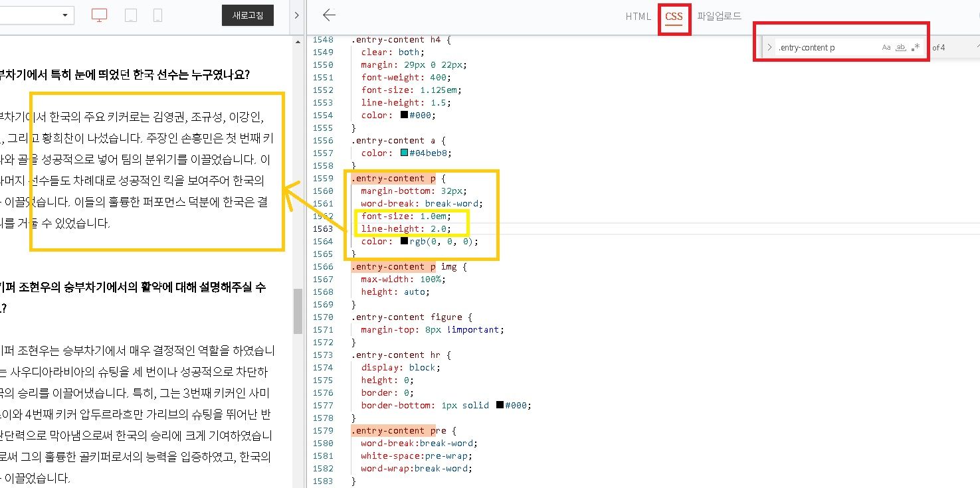Switch to tablet preview mode
Screen dimensions: 980x488
tap(130, 15)
